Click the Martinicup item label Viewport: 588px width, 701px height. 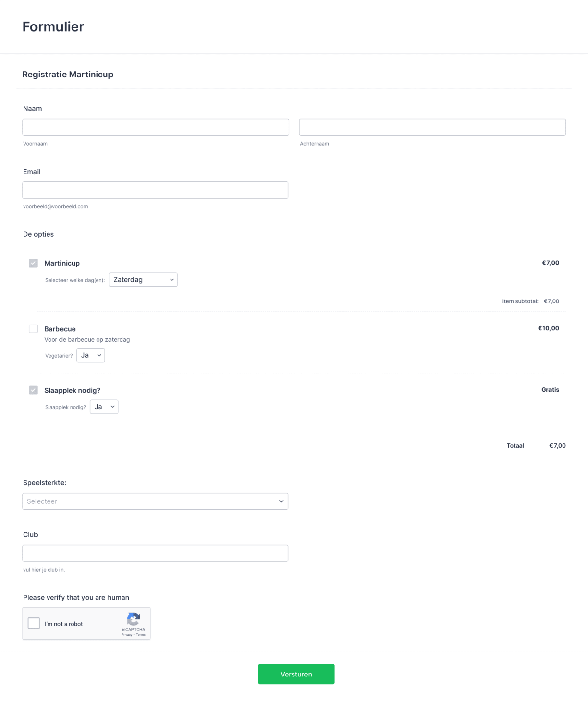62,263
